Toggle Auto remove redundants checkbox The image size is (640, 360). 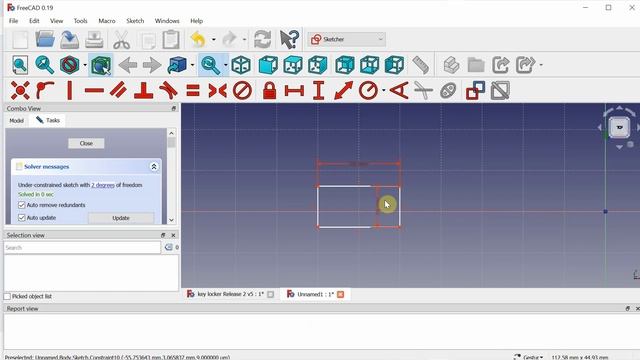(x=22, y=205)
